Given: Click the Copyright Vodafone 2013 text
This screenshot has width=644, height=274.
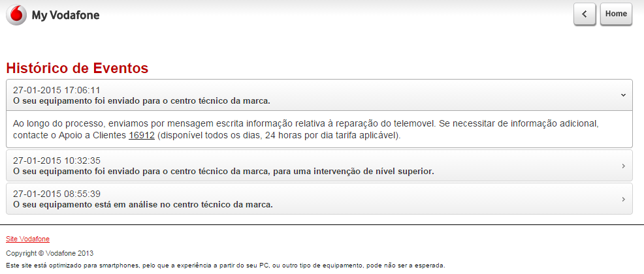Looking at the screenshot, I should click(x=50, y=253).
